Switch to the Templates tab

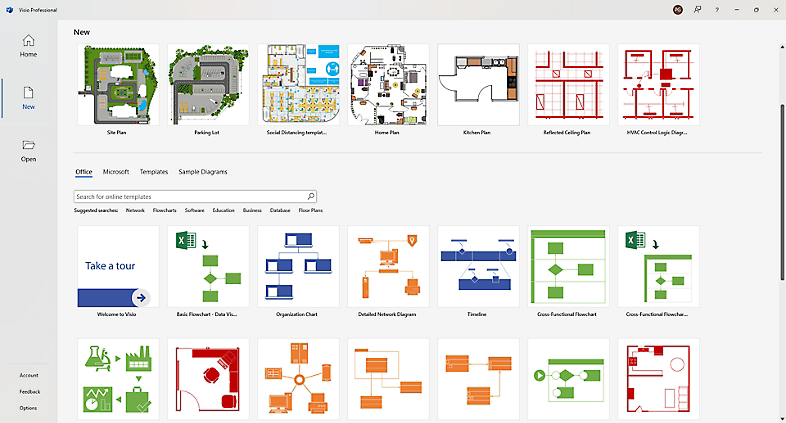coord(153,172)
